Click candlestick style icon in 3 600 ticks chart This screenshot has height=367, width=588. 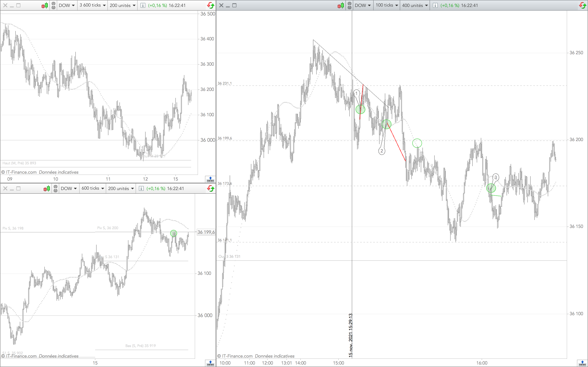(45, 5)
